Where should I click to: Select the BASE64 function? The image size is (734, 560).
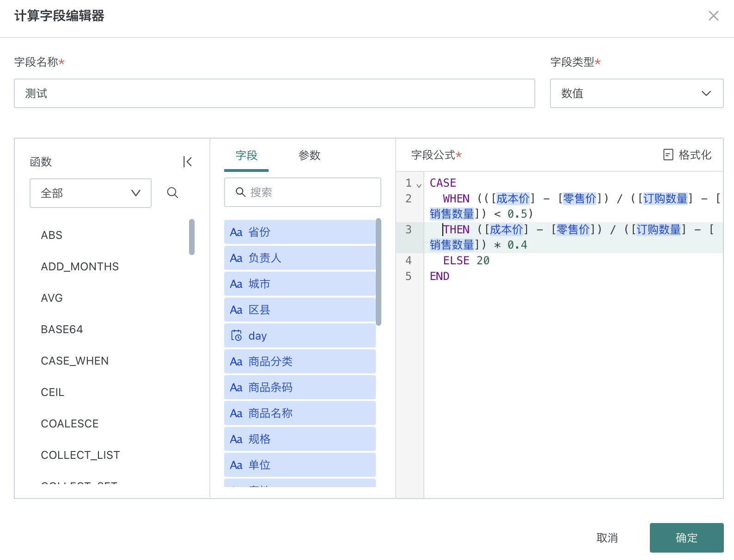[x=62, y=329]
